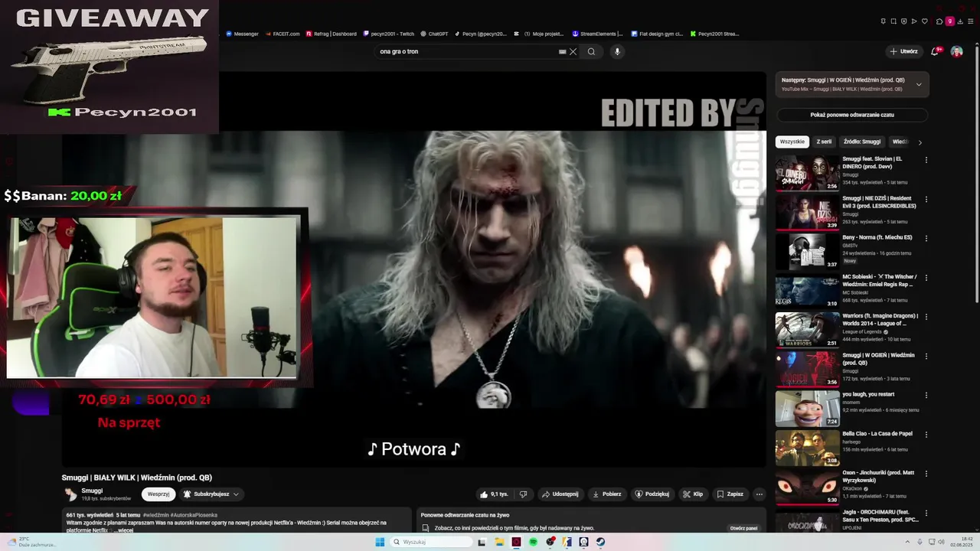The height and width of the screenshot is (551, 980).
Task: Click the Podziękuj button
Action: (652, 494)
